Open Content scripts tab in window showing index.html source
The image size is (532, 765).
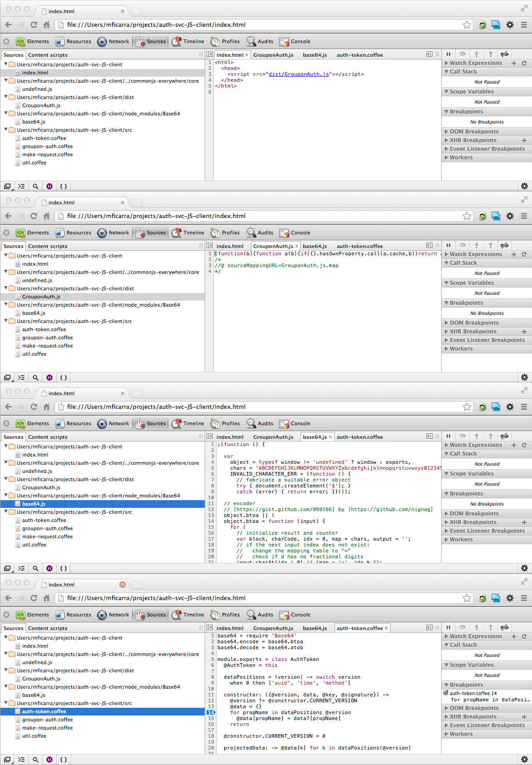pos(48,55)
